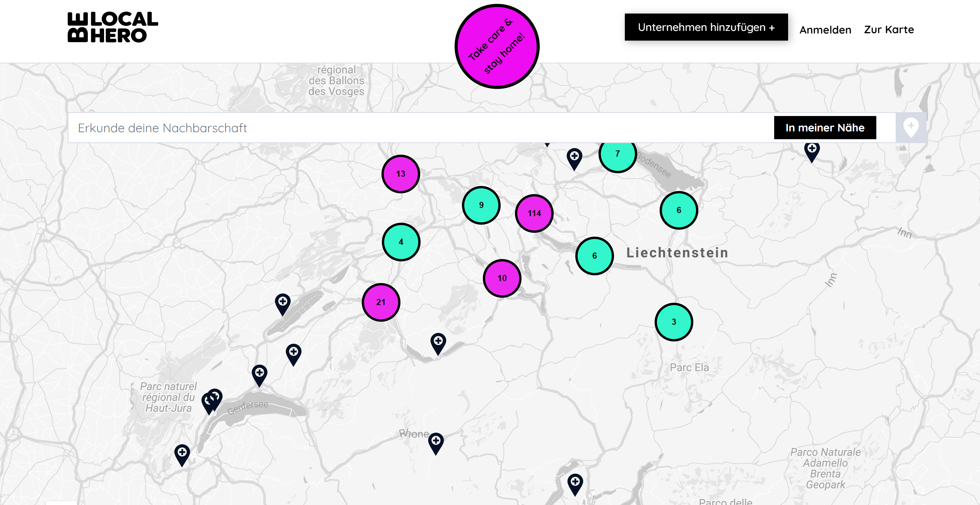Open the magenta cluster marker showing 10
980x505 pixels.
tap(502, 278)
